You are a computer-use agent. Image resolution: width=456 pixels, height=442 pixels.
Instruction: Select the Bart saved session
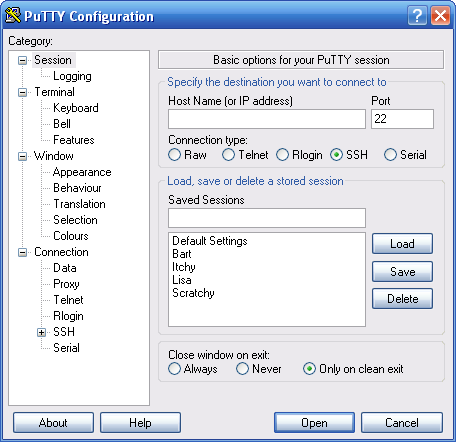[x=182, y=254]
